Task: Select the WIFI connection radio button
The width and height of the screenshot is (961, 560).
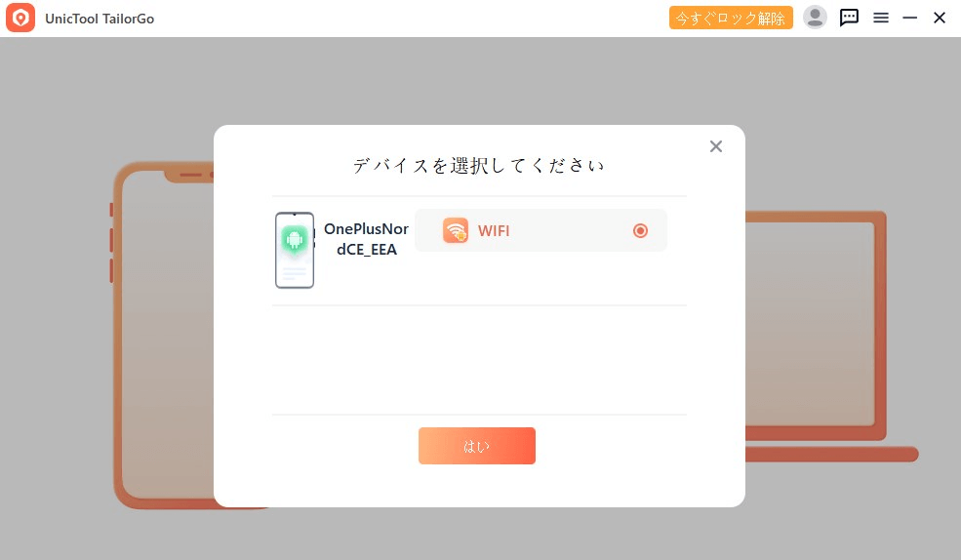Action: click(640, 230)
